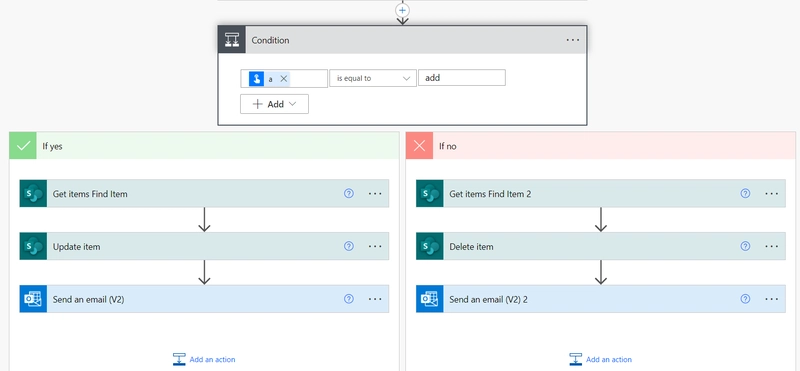The height and width of the screenshot is (371, 800).
Task: Add an action in the If no branch
Action: point(601,359)
